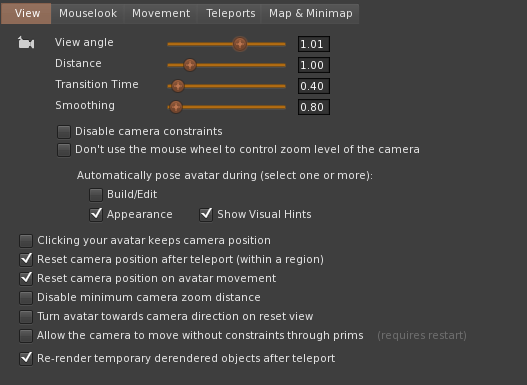Go to the Map & Minimap tab
The image size is (527, 385).
click(x=311, y=13)
